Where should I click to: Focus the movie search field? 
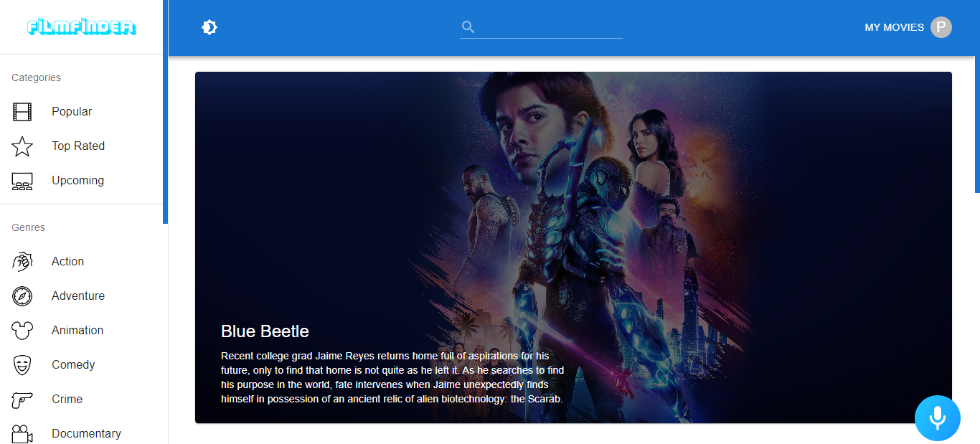[541, 27]
